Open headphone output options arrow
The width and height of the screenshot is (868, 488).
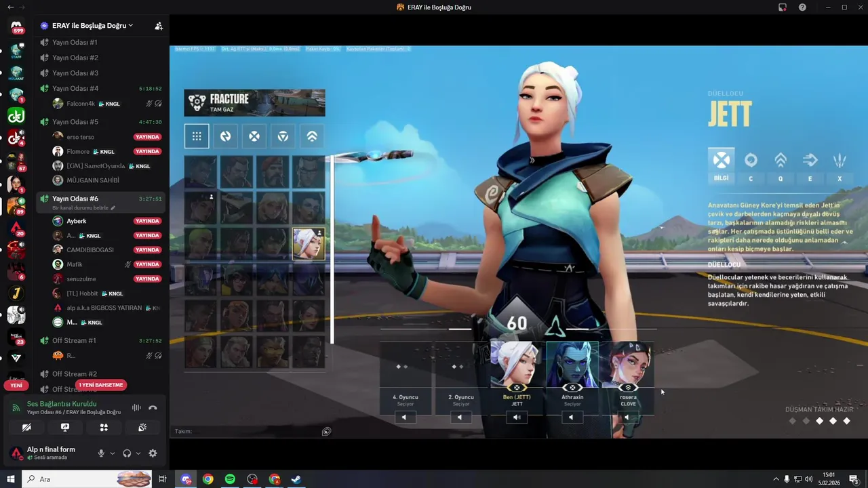tap(138, 453)
